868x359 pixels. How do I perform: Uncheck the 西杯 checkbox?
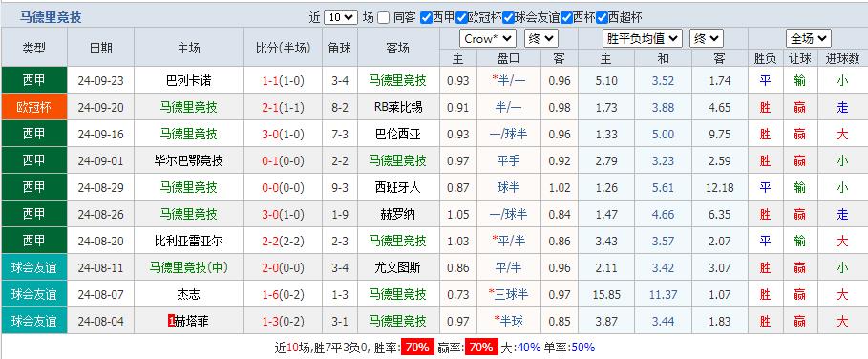pyautogui.click(x=566, y=18)
